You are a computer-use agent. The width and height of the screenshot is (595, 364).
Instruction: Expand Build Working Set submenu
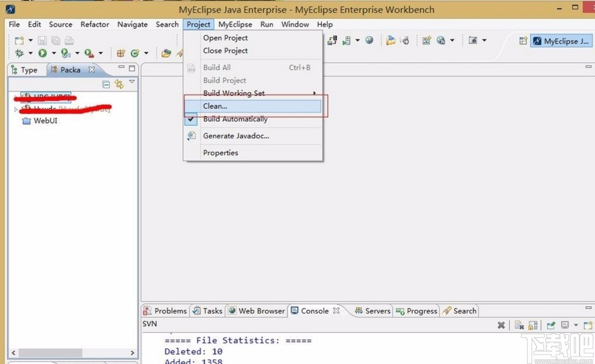[x=252, y=93]
